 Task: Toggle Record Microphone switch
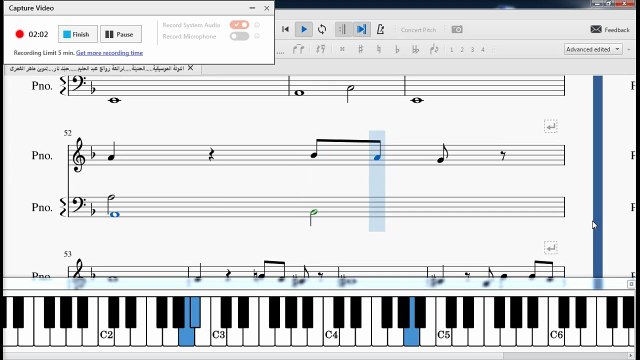click(239, 36)
